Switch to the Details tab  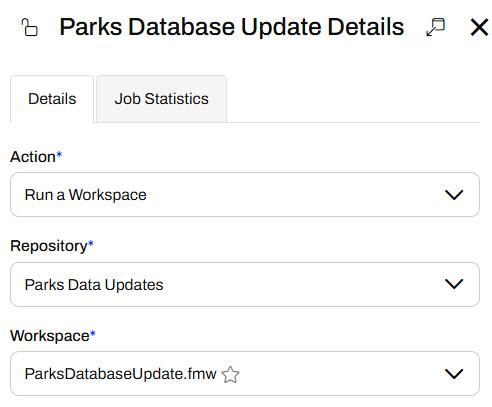pyautogui.click(x=52, y=99)
